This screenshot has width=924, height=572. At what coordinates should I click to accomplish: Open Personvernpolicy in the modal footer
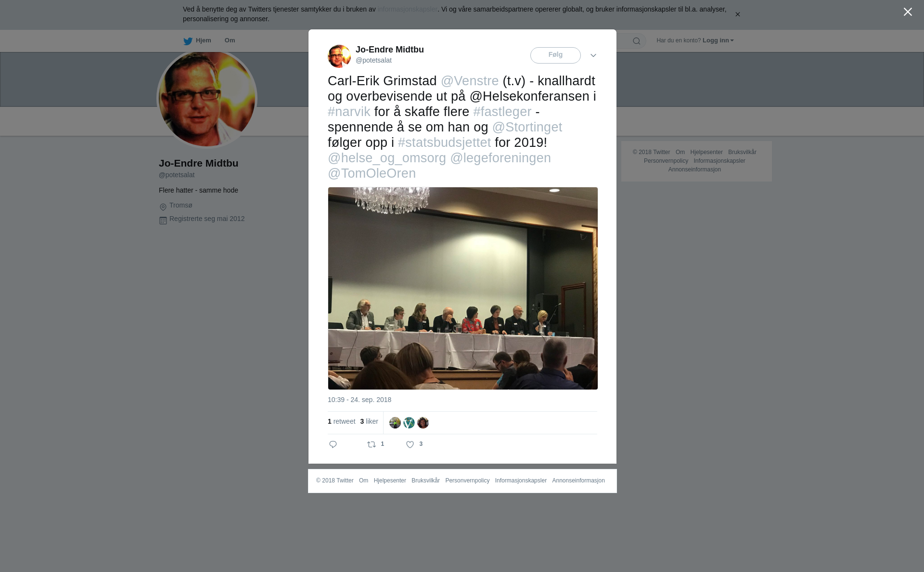[x=467, y=481]
